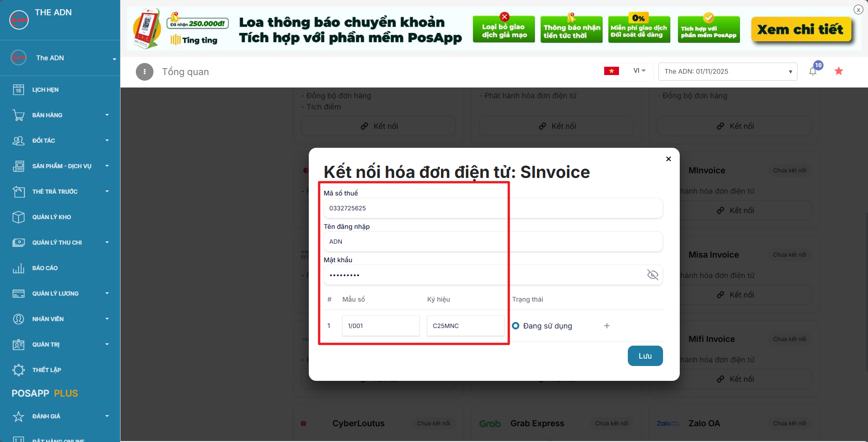Open Thiết lập settings gear

tap(19, 370)
